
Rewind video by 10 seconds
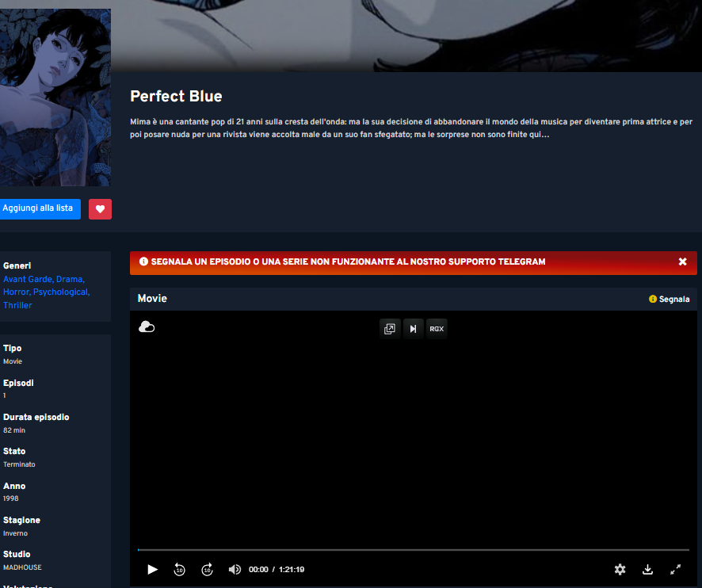(179, 569)
